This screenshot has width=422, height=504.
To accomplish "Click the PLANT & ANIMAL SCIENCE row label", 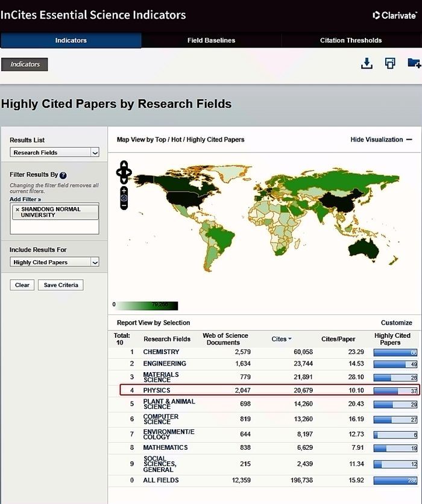I will pyautogui.click(x=169, y=403).
